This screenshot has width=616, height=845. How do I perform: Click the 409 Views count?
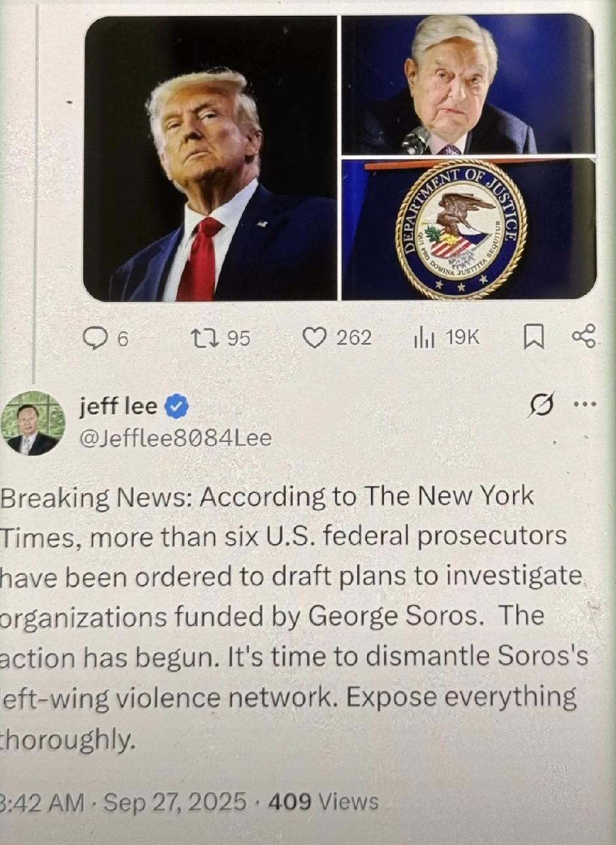323,802
